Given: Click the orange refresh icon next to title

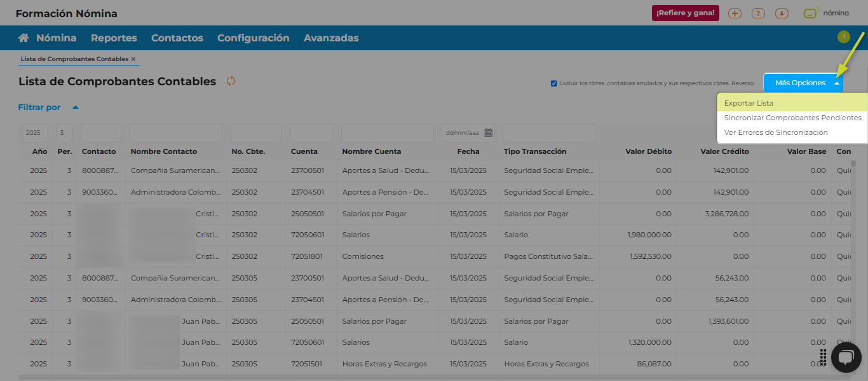Looking at the screenshot, I should click(x=231, y=81).
